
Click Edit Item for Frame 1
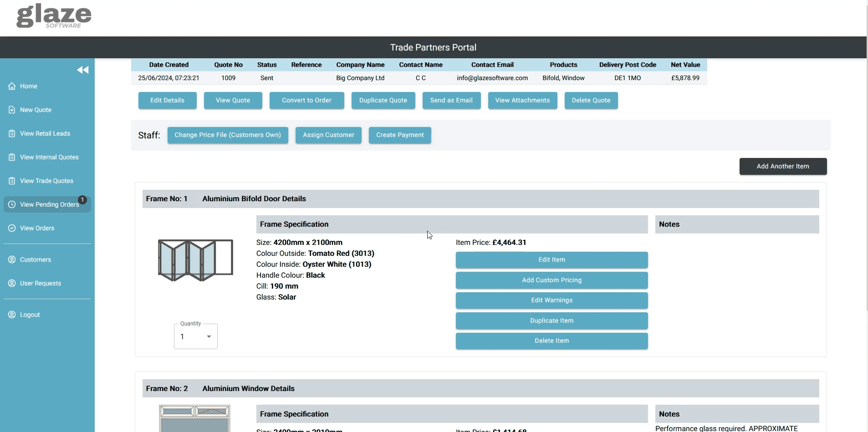(551, 259)
